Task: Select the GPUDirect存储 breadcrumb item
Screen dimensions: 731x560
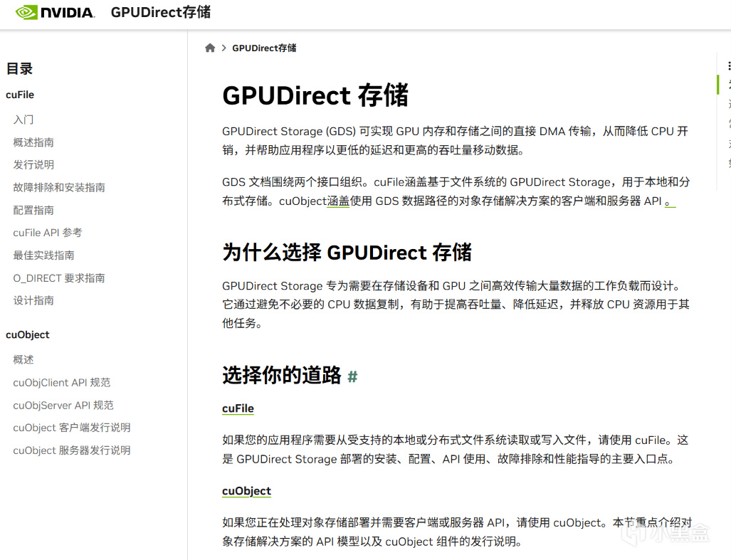Action: click(x=264, y=48)
